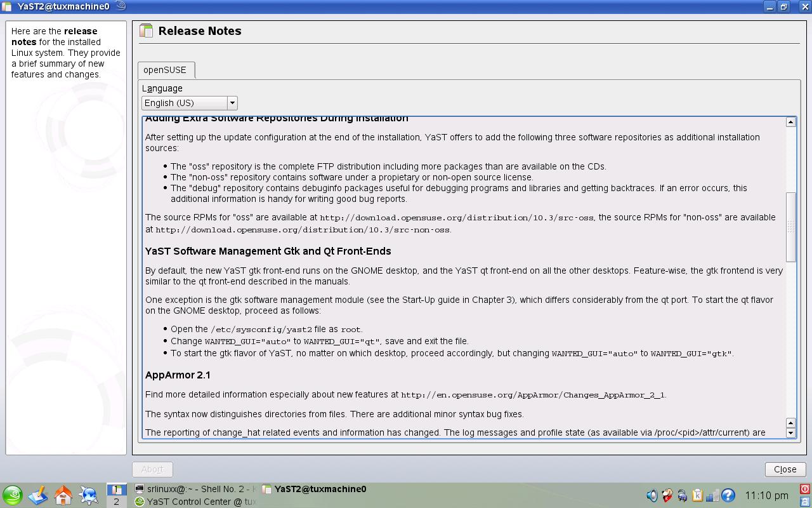Click the /etc/sysconfig/yast2 file path text
This screenshot has height=508, width=812.
pyautogui.click(x=261, y=330)
